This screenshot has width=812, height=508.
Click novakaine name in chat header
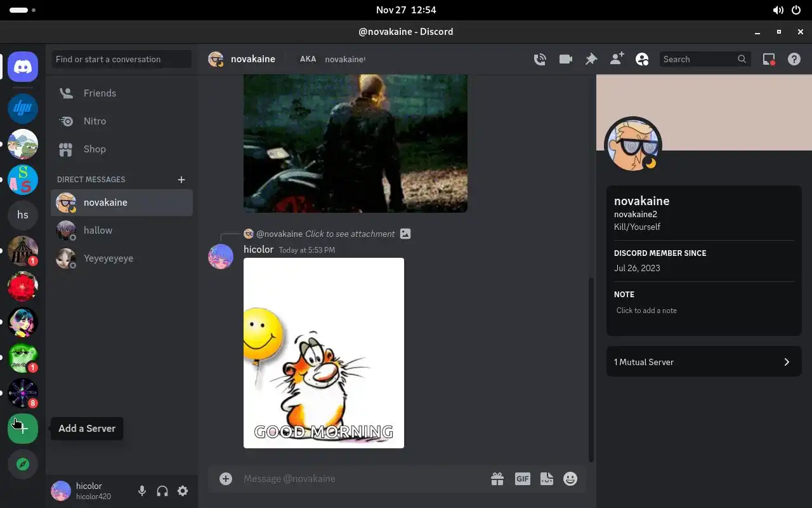coord(253,59)
